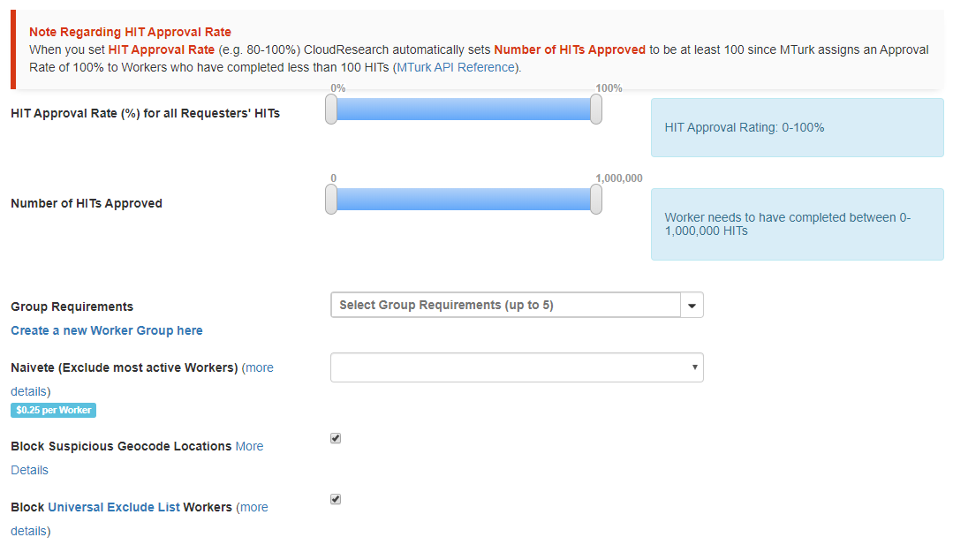This screenshot has width=953, height=560.
Task: Open Group Requirements dropdown arrow
Action: tap(692, 306)
